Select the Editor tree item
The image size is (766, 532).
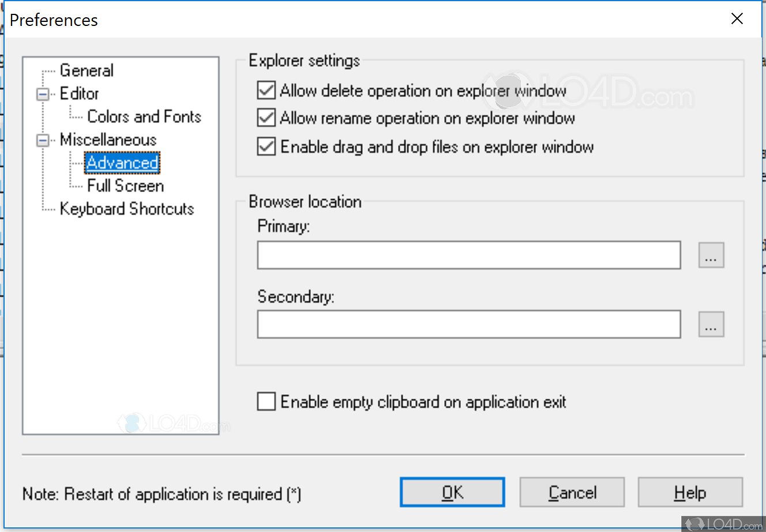pos(78,93)
